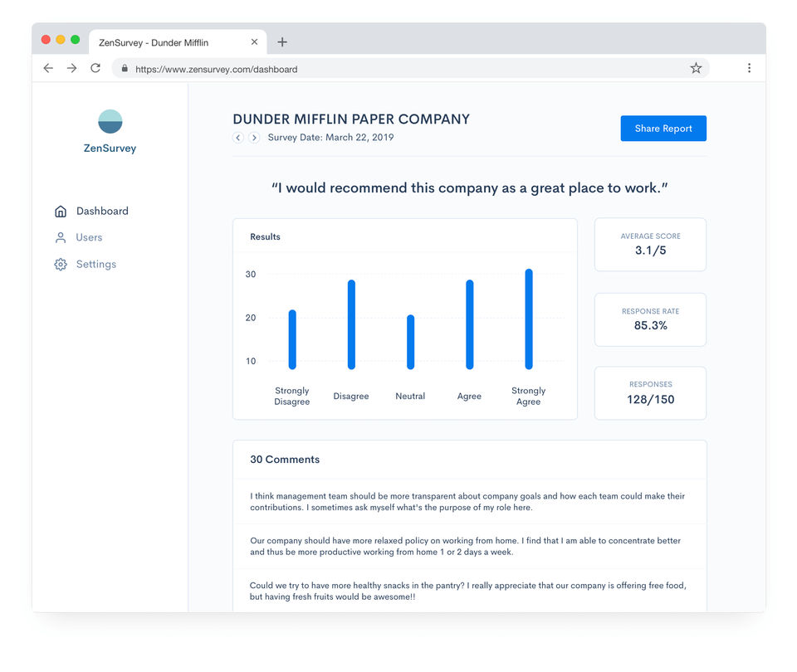Click the Average Score 3.1/5 value

(x=651, y=251)
